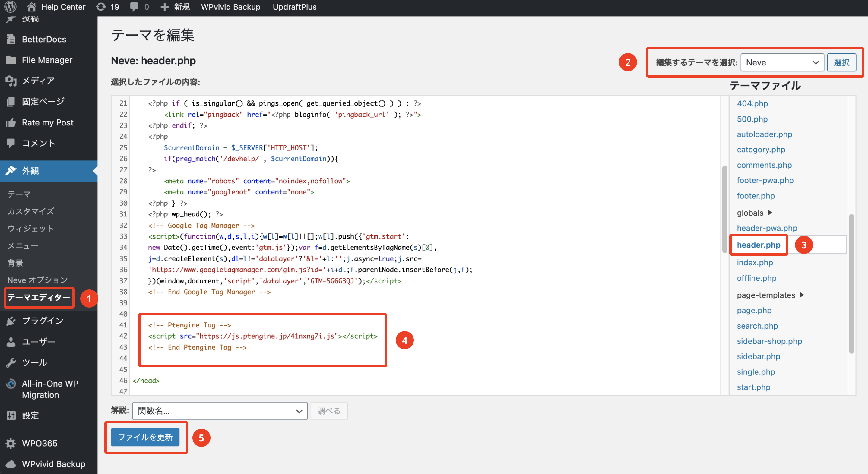This screenshot has width=868, height=474.
Task: Click the plus icon for 新規
Action: point(164,7)
